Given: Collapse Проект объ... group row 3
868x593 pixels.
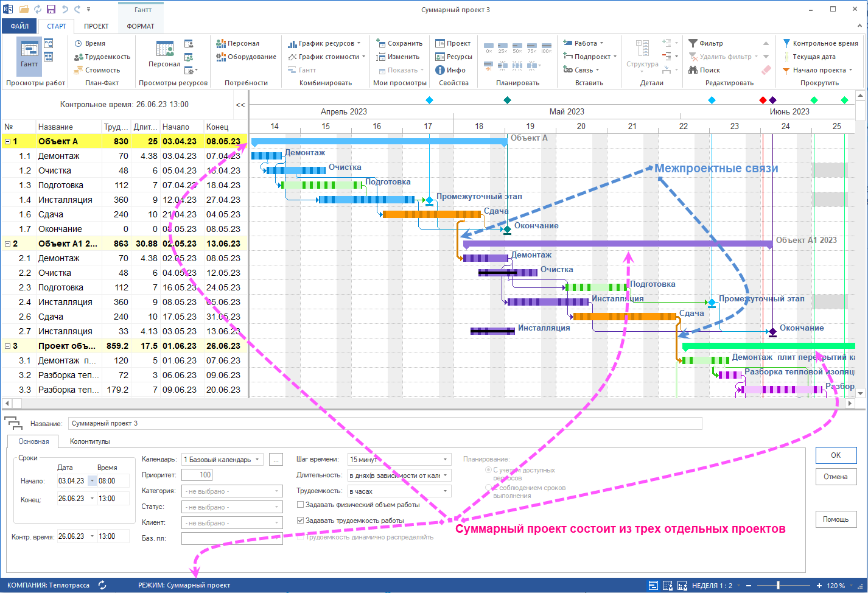Looking at the screenshot, I should coord(7,346).
